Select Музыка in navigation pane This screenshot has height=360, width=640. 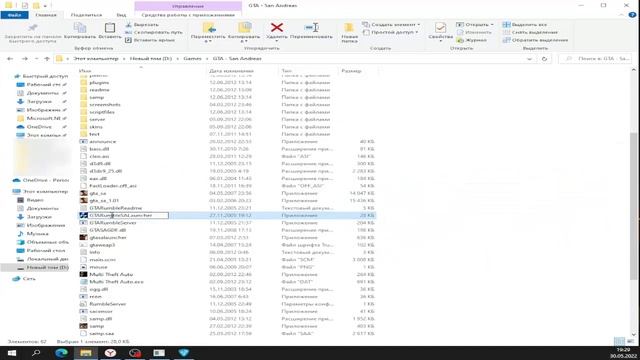click(x=37, y=233)
